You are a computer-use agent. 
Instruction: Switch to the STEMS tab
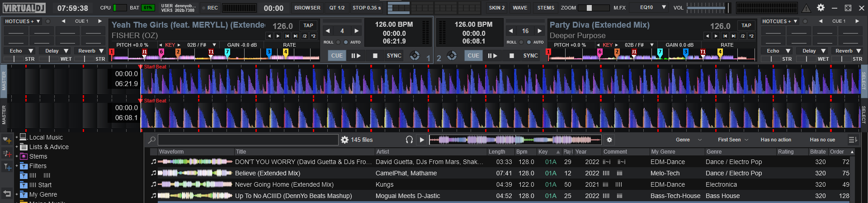click(546, 8)
